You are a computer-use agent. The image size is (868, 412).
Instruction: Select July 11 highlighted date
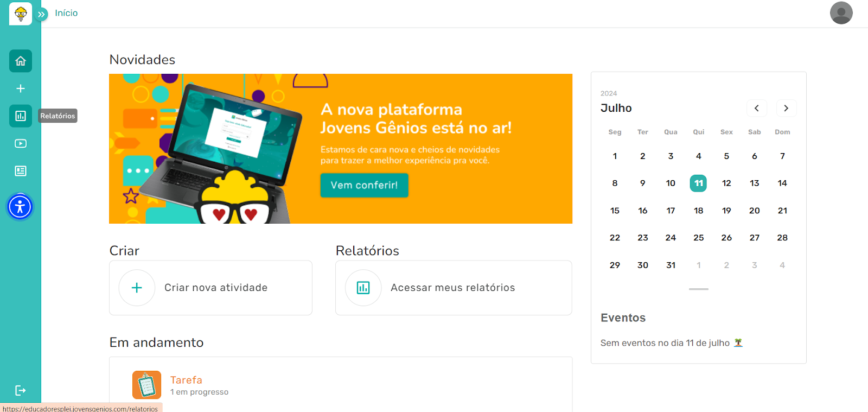click(x=698, y=183)
